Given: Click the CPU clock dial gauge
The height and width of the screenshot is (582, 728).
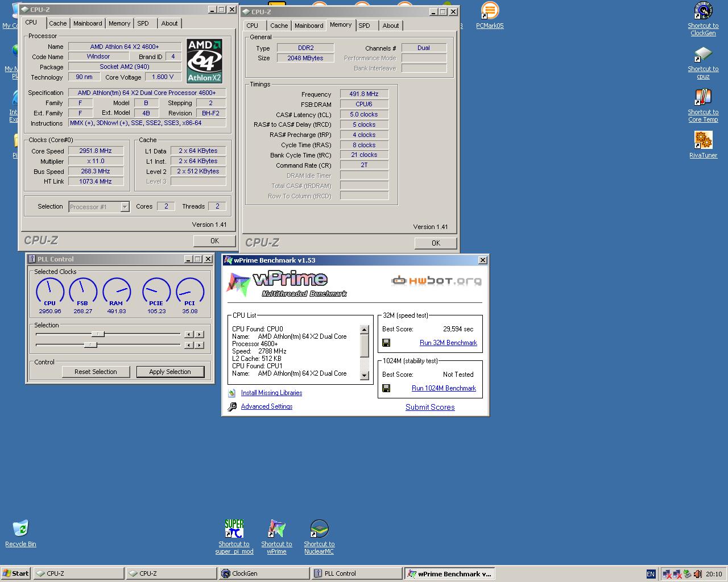Looking at the screenshot, I should (x=50, y=291).
